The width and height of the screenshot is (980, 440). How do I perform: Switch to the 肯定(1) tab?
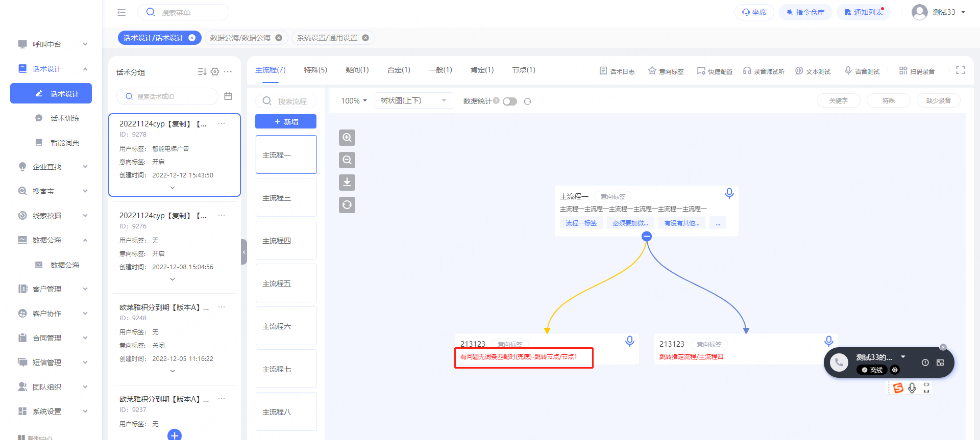(482, 70)
